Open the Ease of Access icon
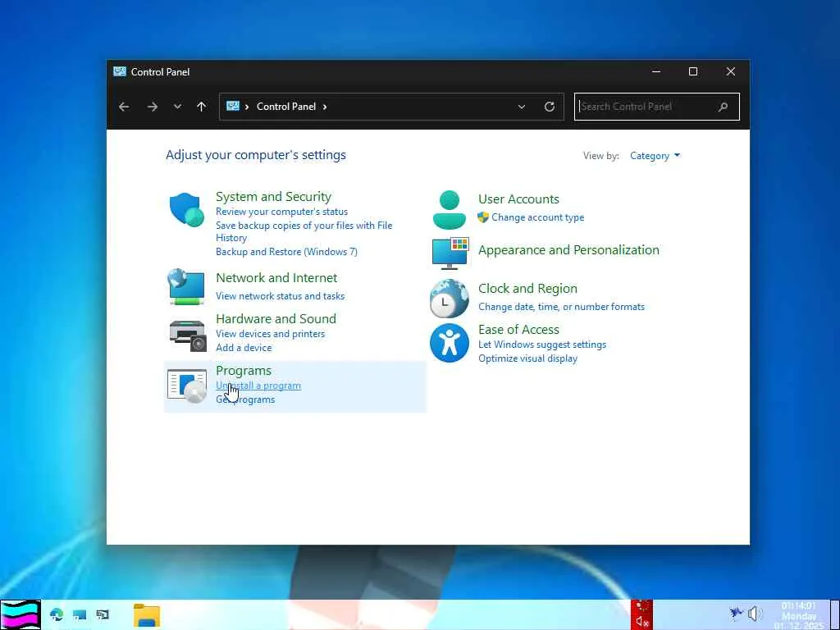 click(x=449, y=343)
